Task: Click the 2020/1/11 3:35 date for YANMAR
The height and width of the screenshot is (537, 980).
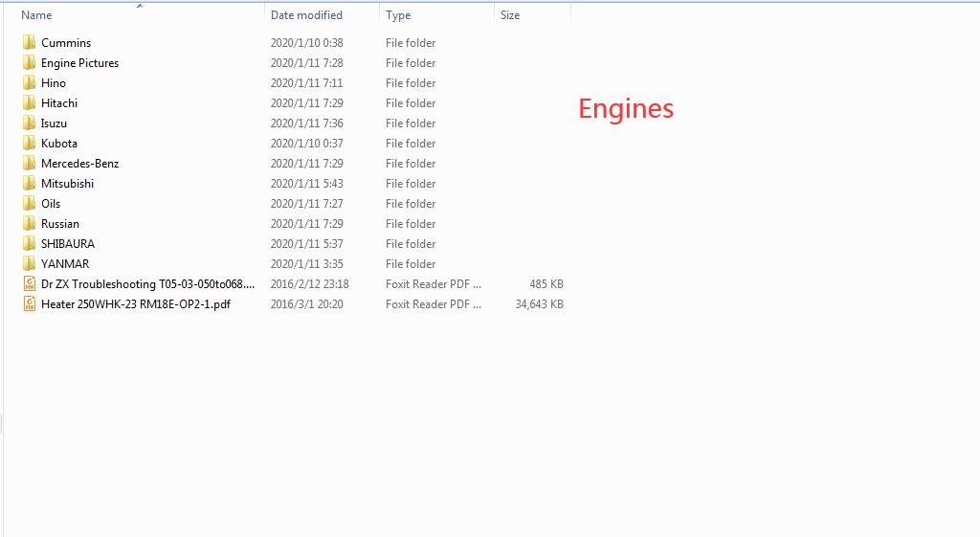Action: tap(307, 263)
